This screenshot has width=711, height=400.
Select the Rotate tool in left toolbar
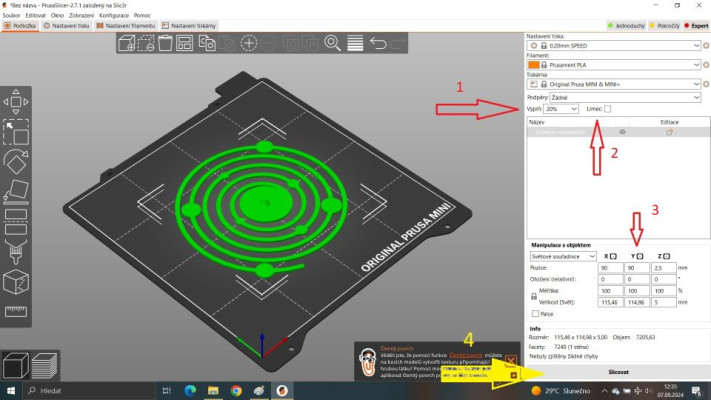click(x=16, y=161)
